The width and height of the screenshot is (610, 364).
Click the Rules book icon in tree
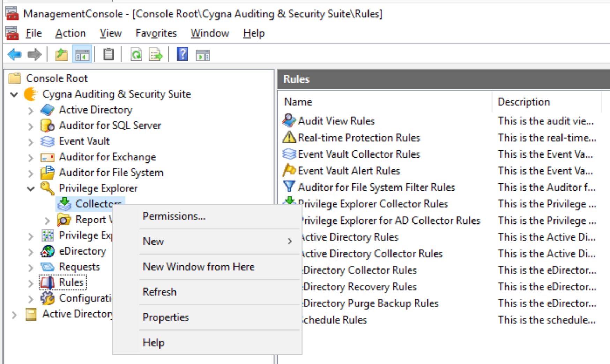click(x=47, y=282)
